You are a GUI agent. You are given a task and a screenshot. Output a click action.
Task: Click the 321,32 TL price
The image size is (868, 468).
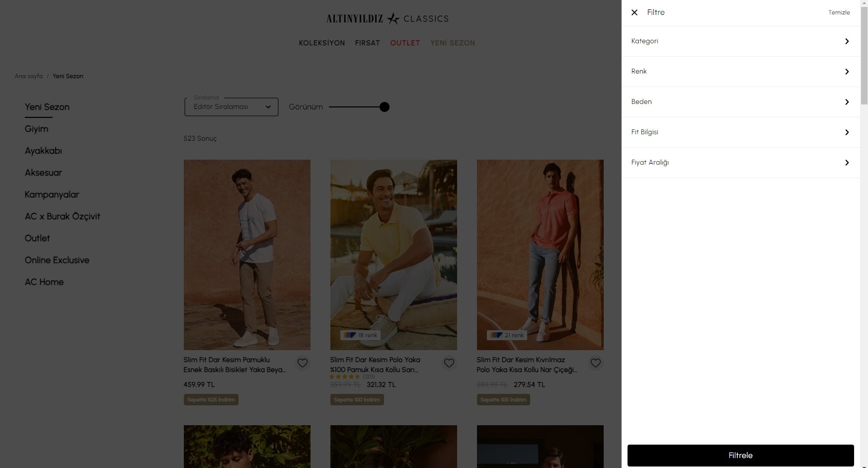point(381,385)
